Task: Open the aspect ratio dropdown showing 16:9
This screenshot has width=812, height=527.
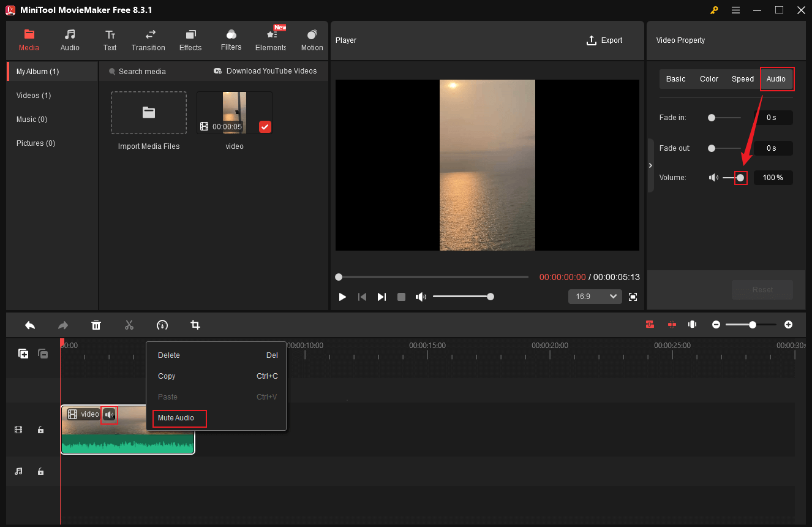Action: [595, 296]
